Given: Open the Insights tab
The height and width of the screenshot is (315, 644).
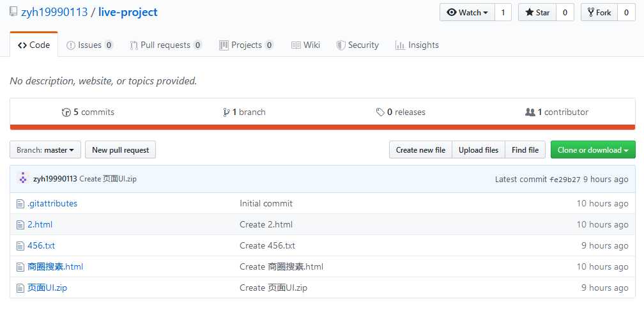Looking at the screenshot, I should 417,45.
